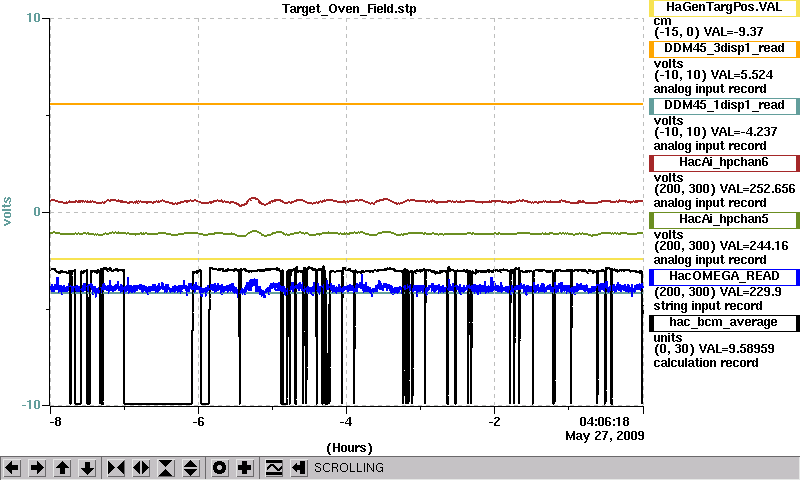Click the VAL=-9.37 readout text
This screenshot has height=480, width=800.
click(734, 32)
